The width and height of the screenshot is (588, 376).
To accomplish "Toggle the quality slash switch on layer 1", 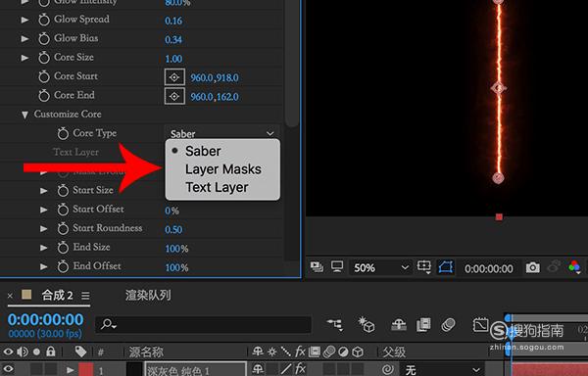I will (286, 369).
